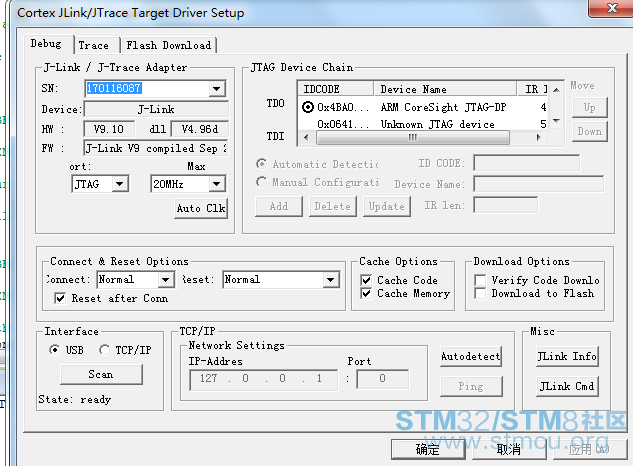Open the Max clock 20MHz dropdown
The image size is (633, 466).
pyautogui.click(x=217, y=184)
